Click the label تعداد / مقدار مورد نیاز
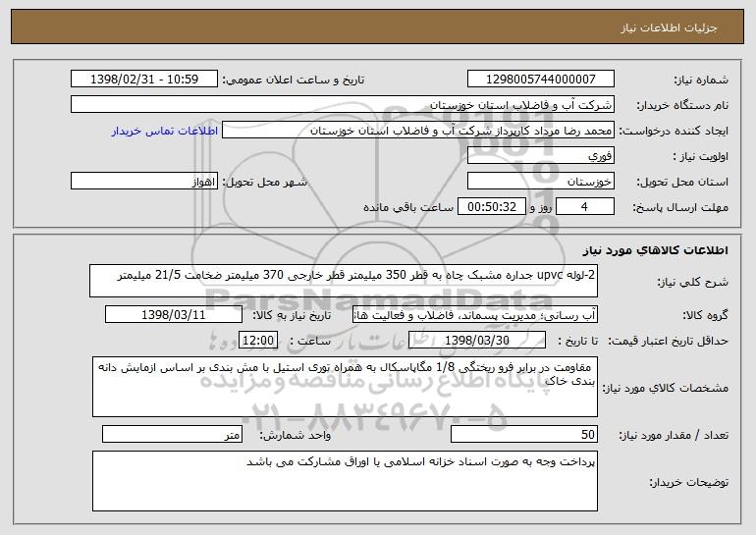Screen dimensions: 756x535 pyautogui.click(x=674, y=435)
